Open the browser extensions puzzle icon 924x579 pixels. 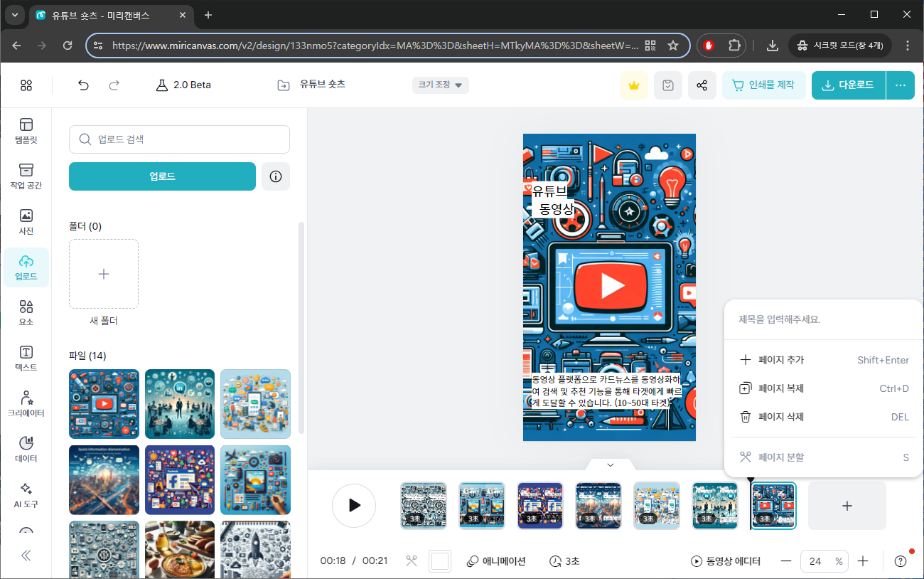(x=734, y=45)
